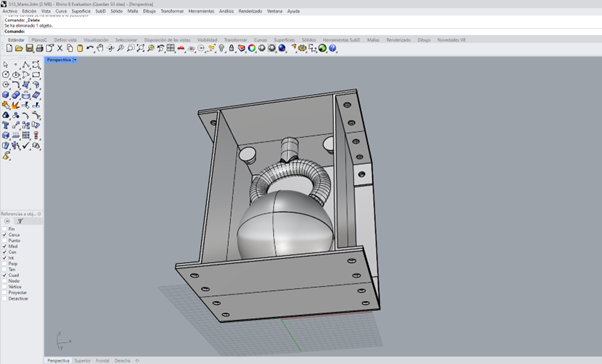Select the arrow pointer tool in side toolbar
The height and width of the screenshot is (364, 602).
click(x=5, y=65)
